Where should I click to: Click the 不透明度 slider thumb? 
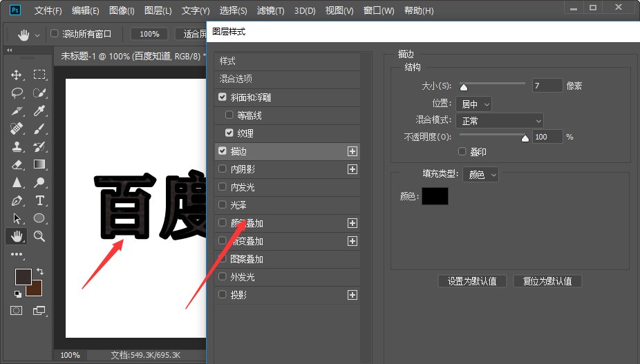point(525,138)
